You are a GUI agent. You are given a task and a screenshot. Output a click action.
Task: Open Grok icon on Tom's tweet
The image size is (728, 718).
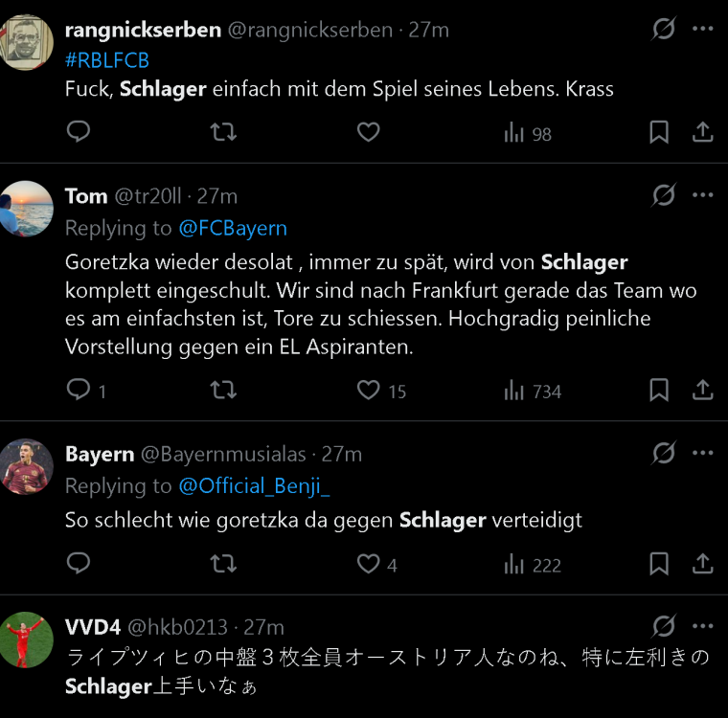coord(663,195)
